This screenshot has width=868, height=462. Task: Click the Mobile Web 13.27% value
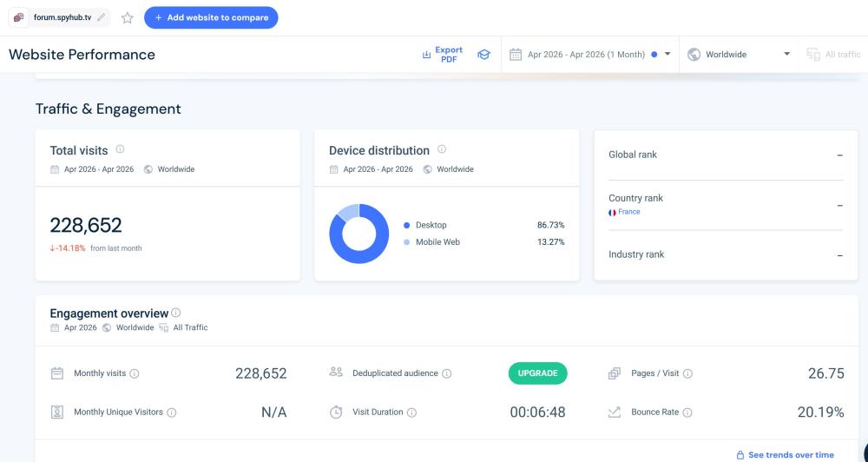pyautogui.click(x=551, y=242)
